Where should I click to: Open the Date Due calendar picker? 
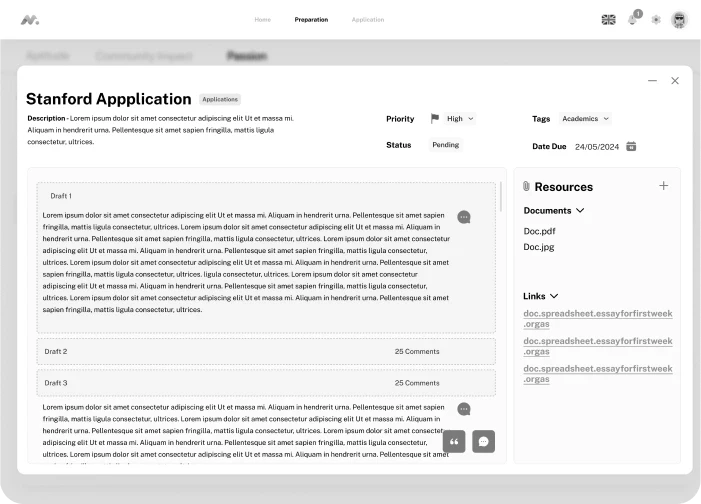[631, 146]
